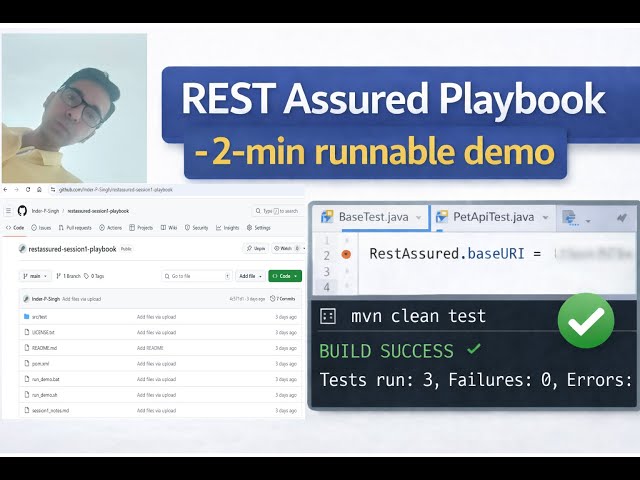Switch to the Code repository tab
Screen dimensions: 640x480
[x=15, y=228]
